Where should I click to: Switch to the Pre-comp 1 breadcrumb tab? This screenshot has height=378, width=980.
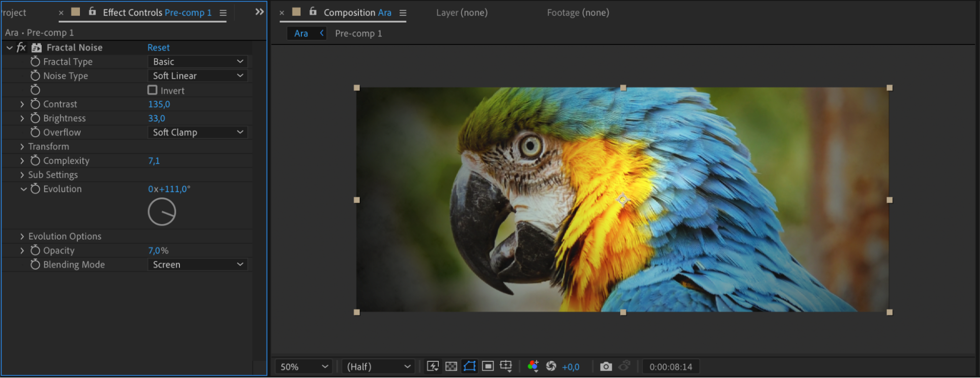(358, 33)
